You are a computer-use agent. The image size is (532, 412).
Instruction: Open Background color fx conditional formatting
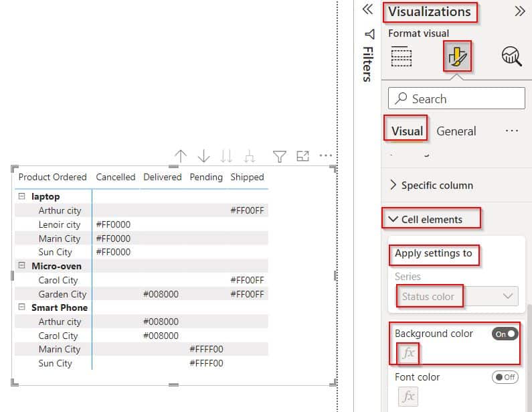point(408,353)
